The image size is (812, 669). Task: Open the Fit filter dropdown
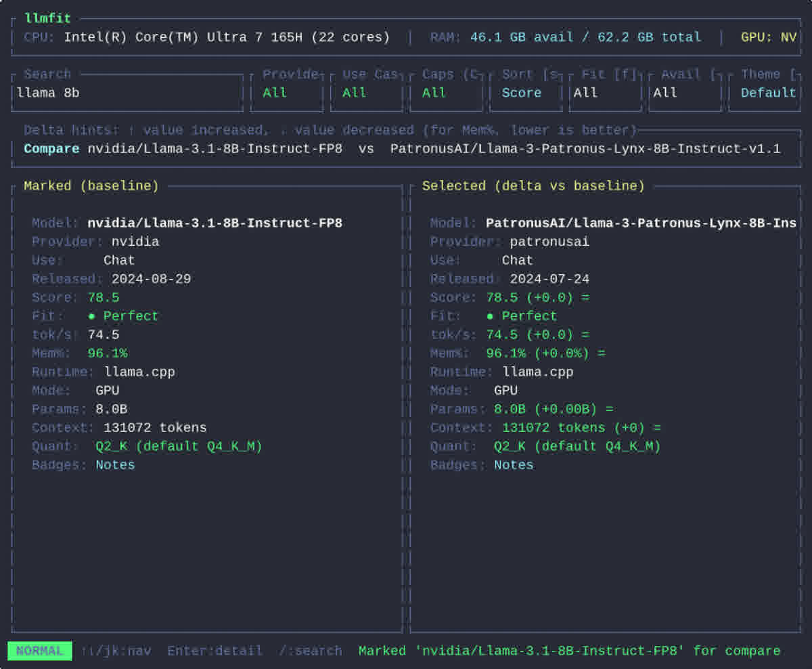pos(606,93)
